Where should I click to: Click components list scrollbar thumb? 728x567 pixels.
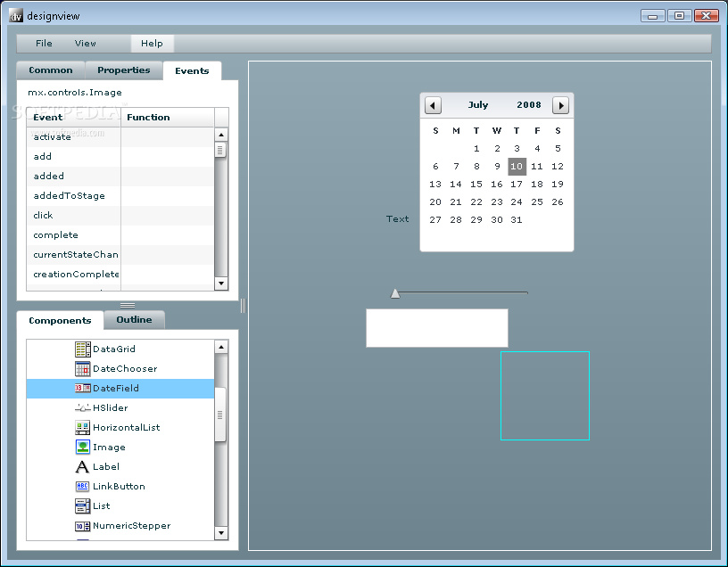pyautogui.click(x=220, y=415)
